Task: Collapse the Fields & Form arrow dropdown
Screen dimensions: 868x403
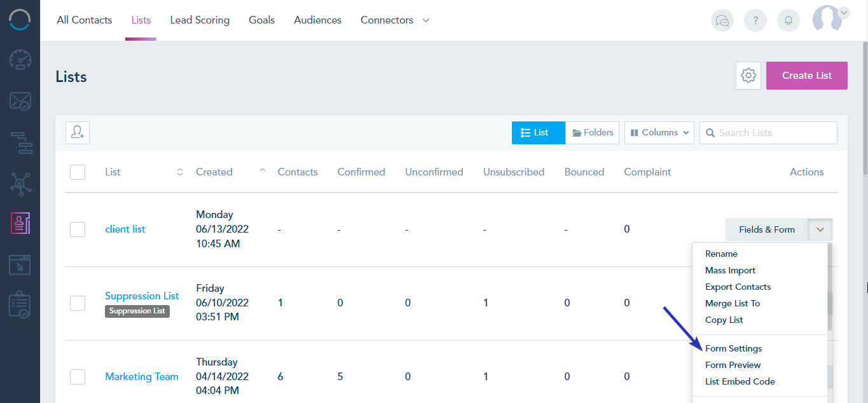Action: [820, 229]
